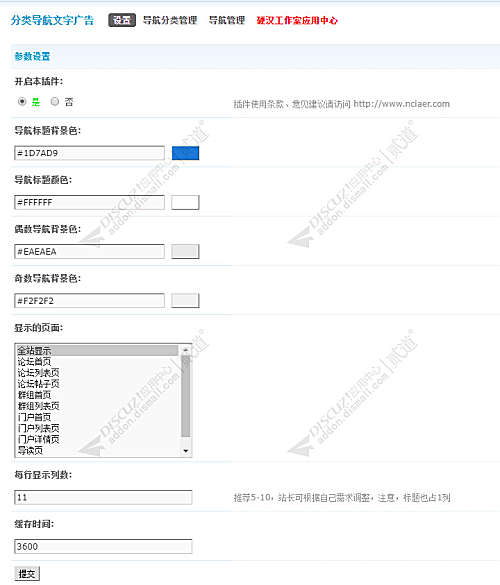Select 门户首页 in the page list
The height and width of the screenshot is (585, 500).
(x=98, y=417)
